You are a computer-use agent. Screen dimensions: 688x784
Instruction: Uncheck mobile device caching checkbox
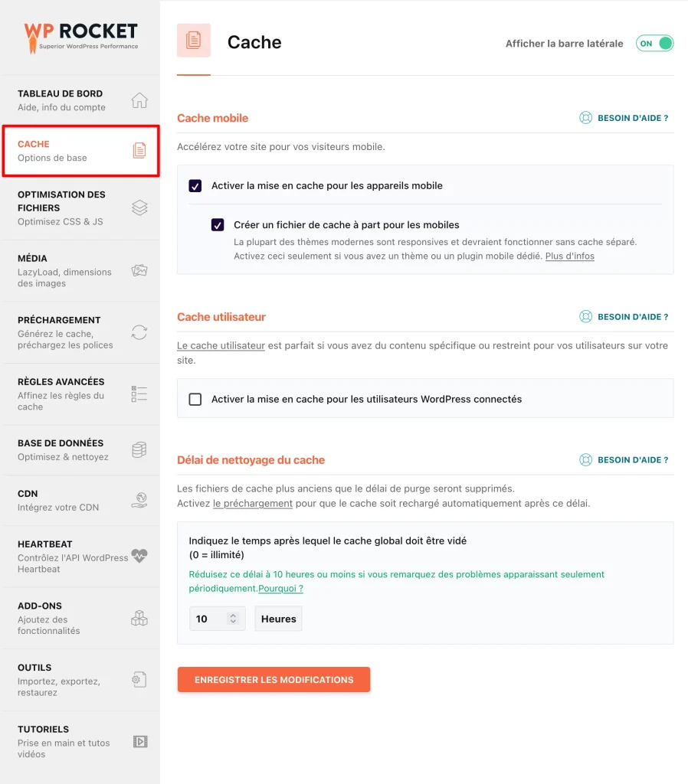pyautogui.click(x=195, y=186)
